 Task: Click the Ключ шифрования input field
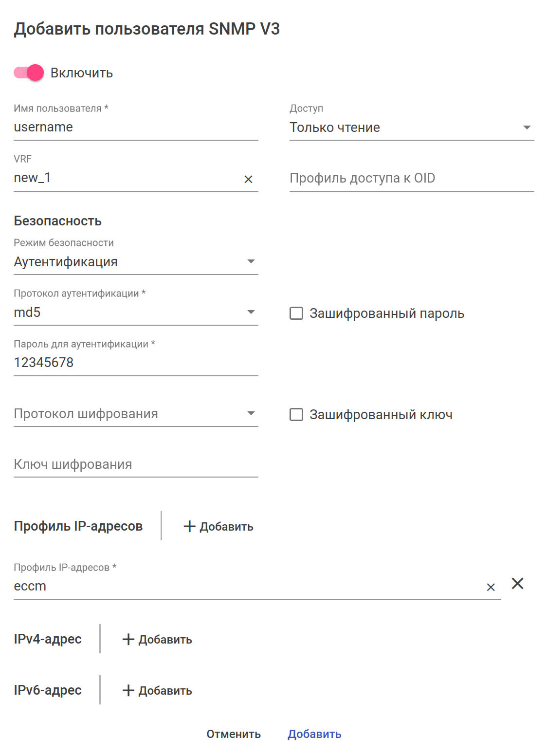point(135,464)
